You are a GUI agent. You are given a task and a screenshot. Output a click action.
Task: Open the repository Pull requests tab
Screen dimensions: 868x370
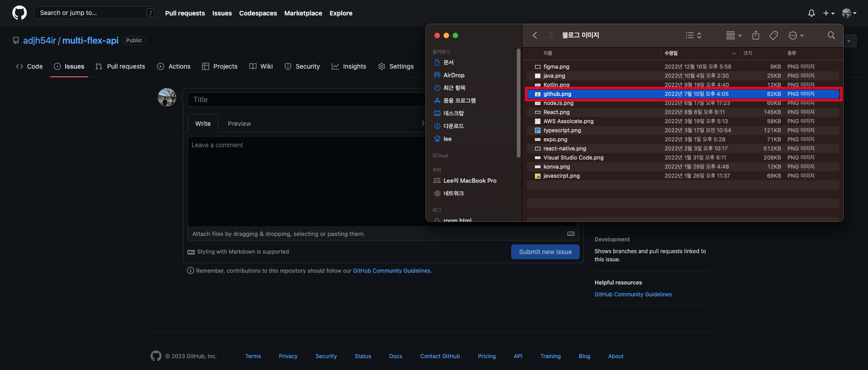point(120,66)
